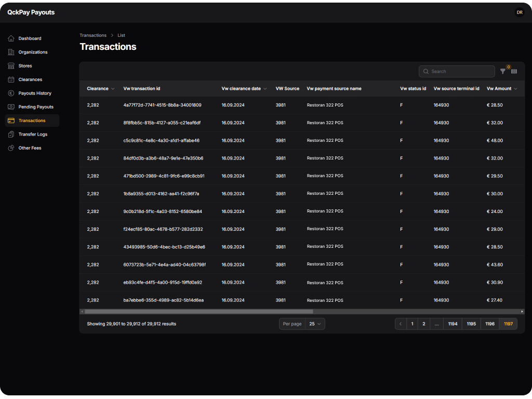Click the Dashboard home icon in sidebar

(11, 38)
